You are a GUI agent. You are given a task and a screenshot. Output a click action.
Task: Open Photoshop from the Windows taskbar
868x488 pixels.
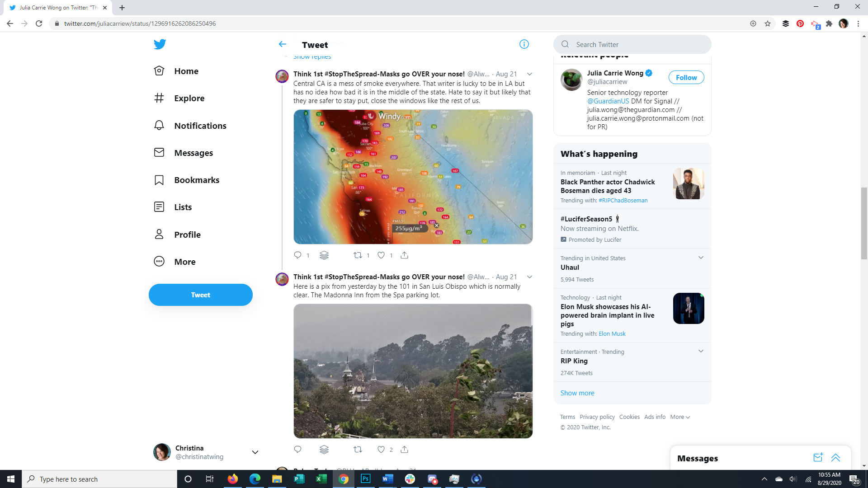point(366,479)
